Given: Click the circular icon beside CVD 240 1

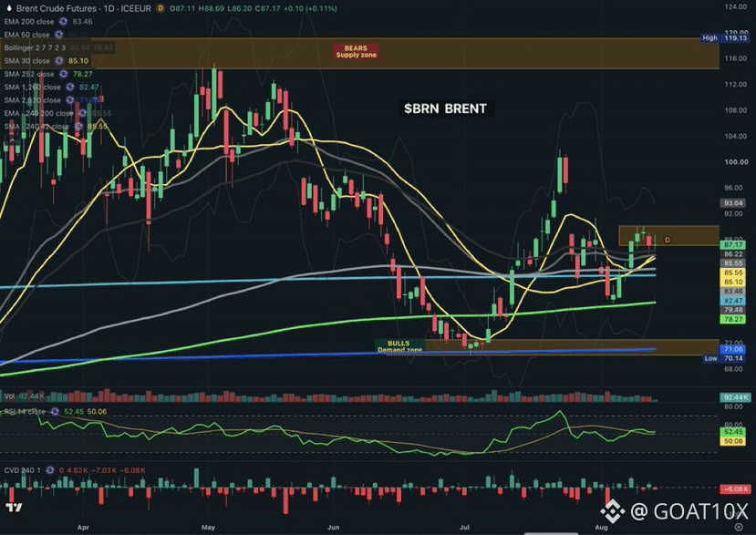Looking at the screenshot, I should [x=49, y=470].
